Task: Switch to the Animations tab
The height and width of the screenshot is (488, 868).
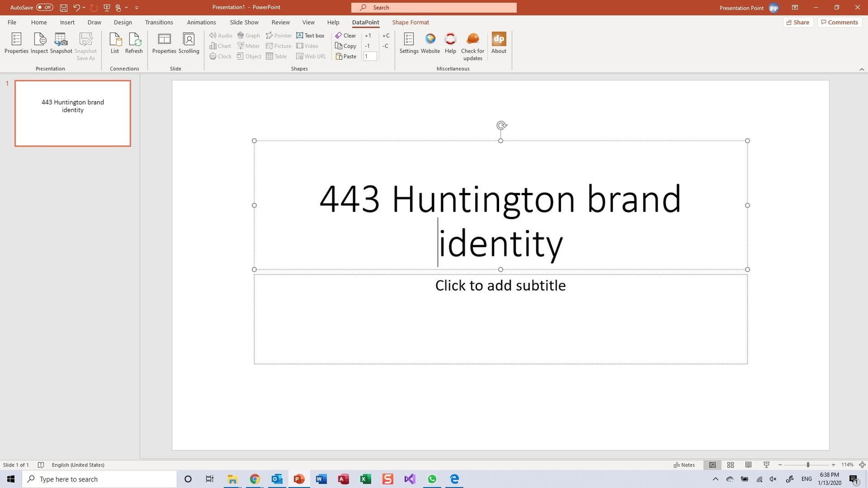Action: 201,22
